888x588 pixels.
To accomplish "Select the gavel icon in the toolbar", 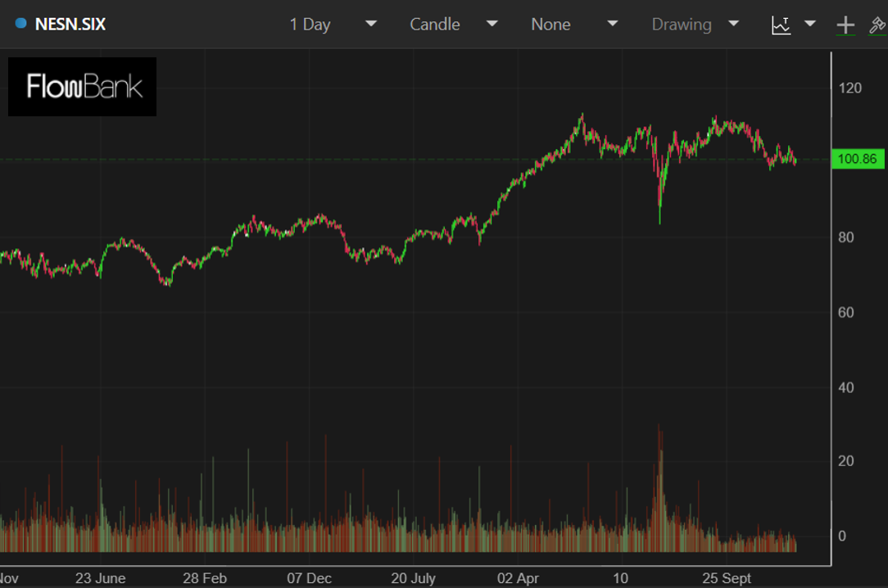I will coord(877,25).
